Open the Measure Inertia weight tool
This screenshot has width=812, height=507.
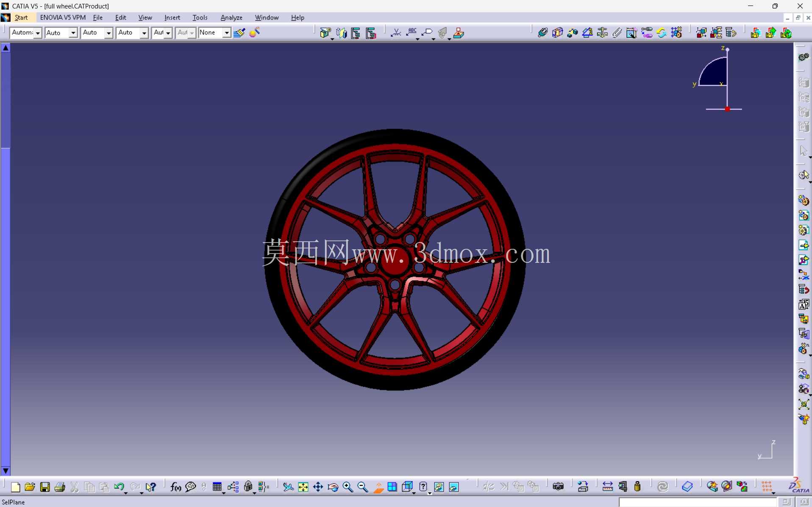(x=637, y=487)
